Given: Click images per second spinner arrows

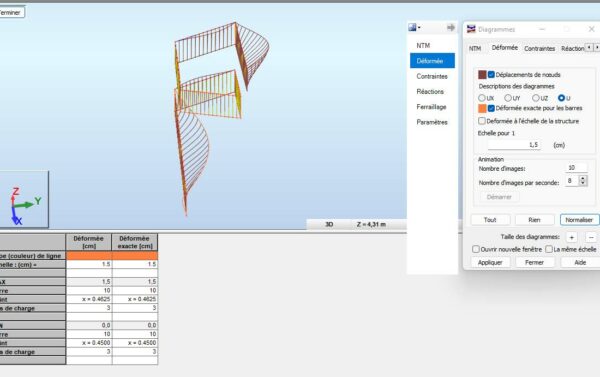Looking at the screenshot, I should [583, 181].
